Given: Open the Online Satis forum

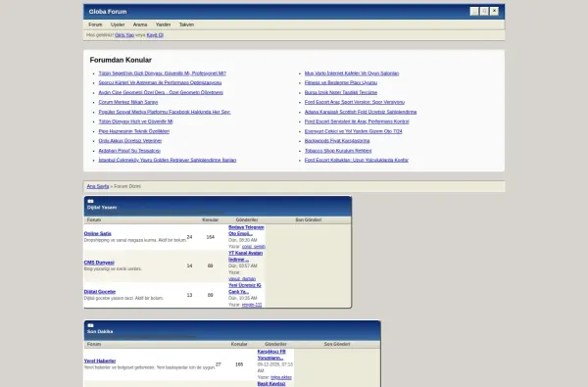Looking at the screenshot, I should (x=97, y=233).
